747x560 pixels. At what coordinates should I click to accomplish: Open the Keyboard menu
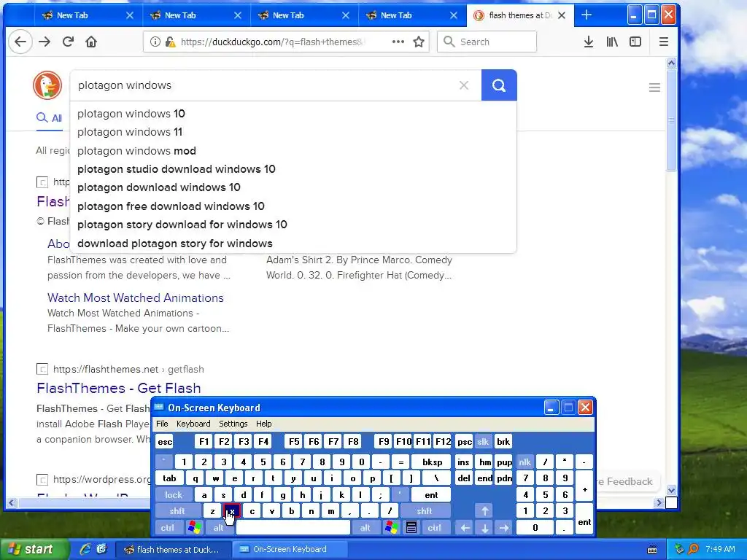pyautogui.click(x=193, y=424)
